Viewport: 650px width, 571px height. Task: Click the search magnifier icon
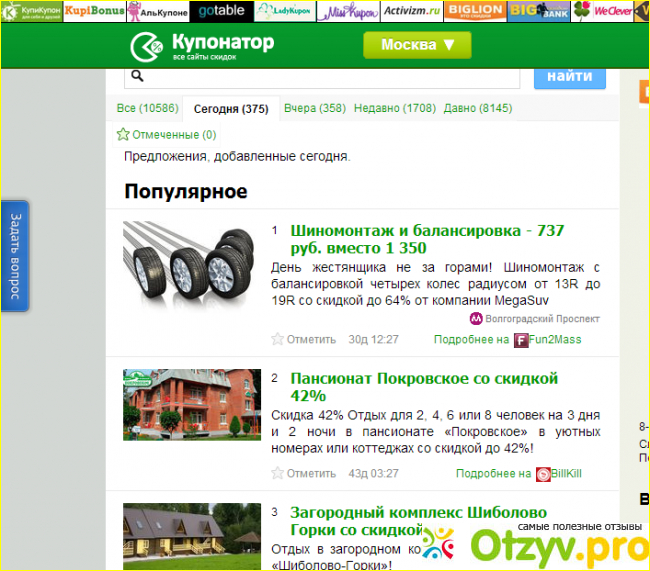[x=138, y=76]
